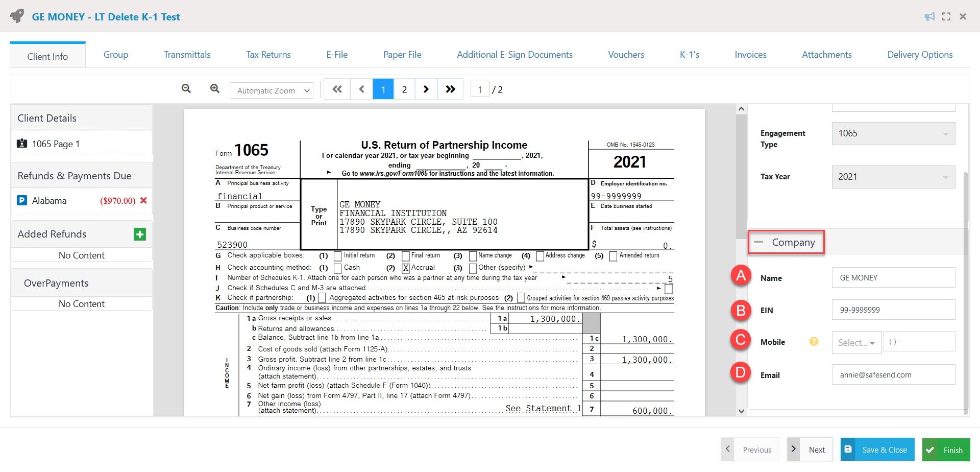
Task: Select the zoom out magnifier icon
Action: coord(186,89)
